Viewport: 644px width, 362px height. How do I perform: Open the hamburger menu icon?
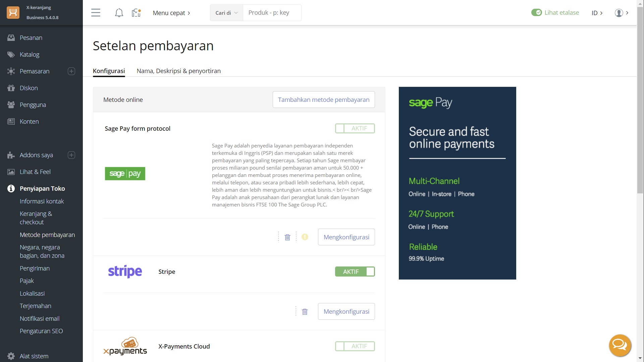pyautogui.click(x=96, y=13)
